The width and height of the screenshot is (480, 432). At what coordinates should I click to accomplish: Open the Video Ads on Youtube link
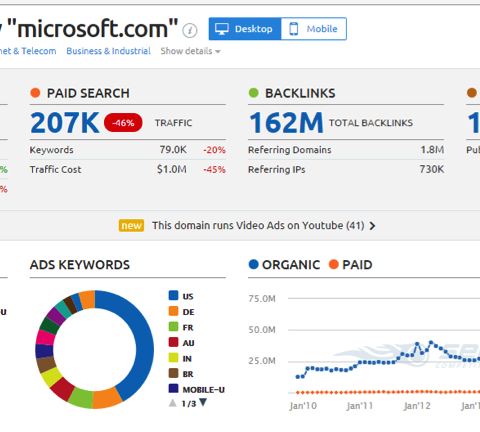pos(258,226)
